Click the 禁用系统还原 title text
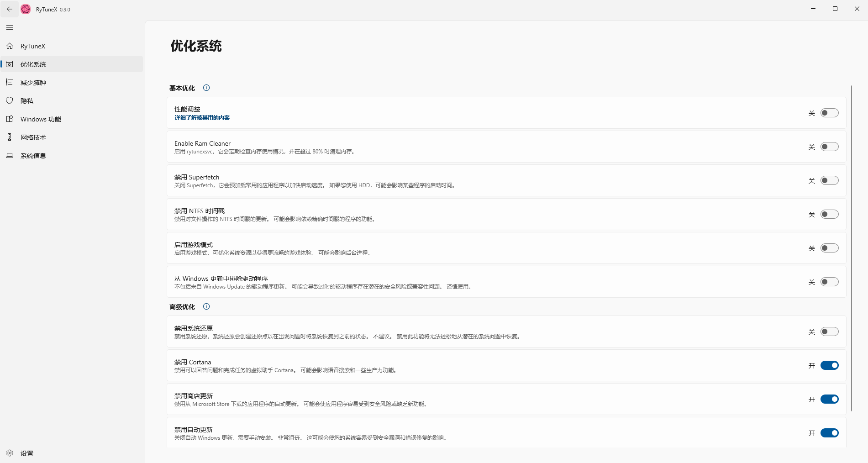 [x=194, y=328]
